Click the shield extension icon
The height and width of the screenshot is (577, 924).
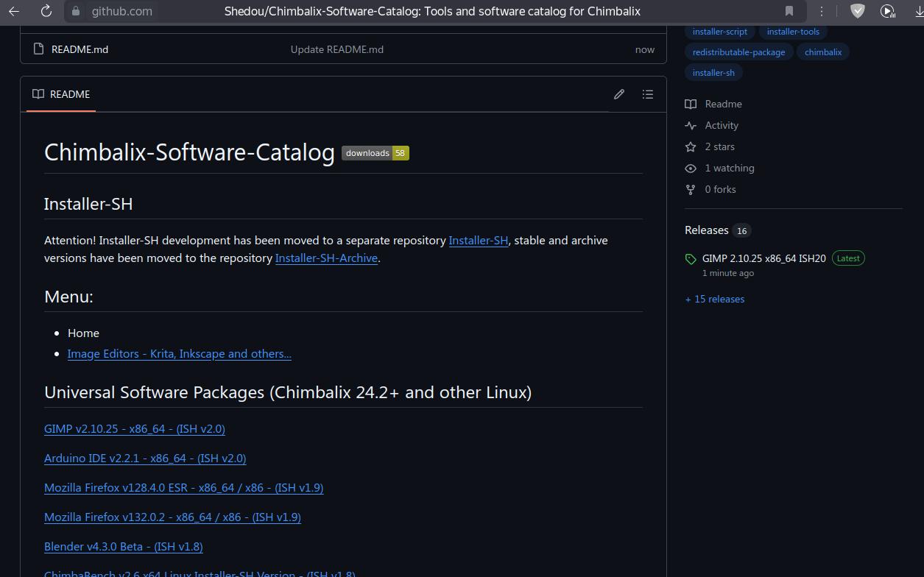pyautogui.click(x=857, y=11)
